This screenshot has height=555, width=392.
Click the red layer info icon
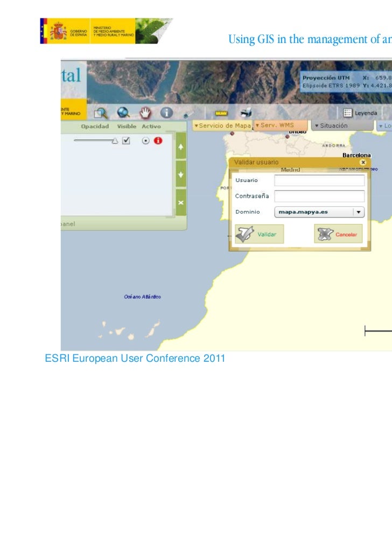pos(158,140)
